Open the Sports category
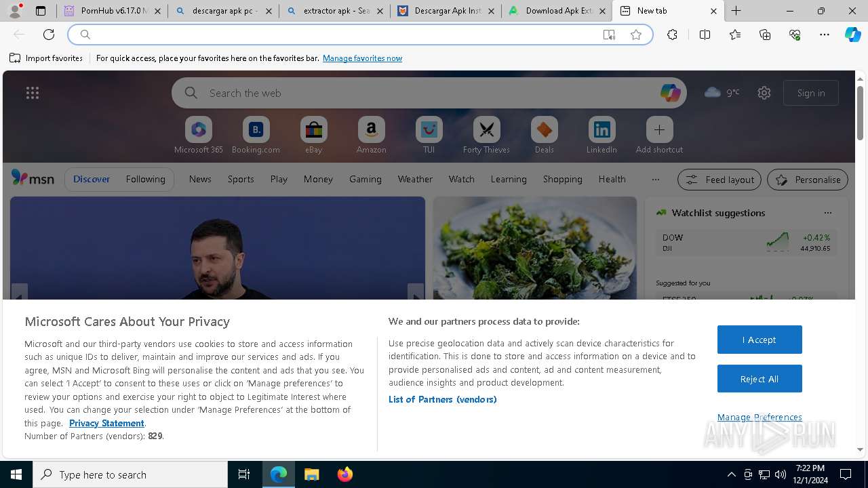Image resolution: width=868 pixels, height=488 pixels. (x=241, y=179)
